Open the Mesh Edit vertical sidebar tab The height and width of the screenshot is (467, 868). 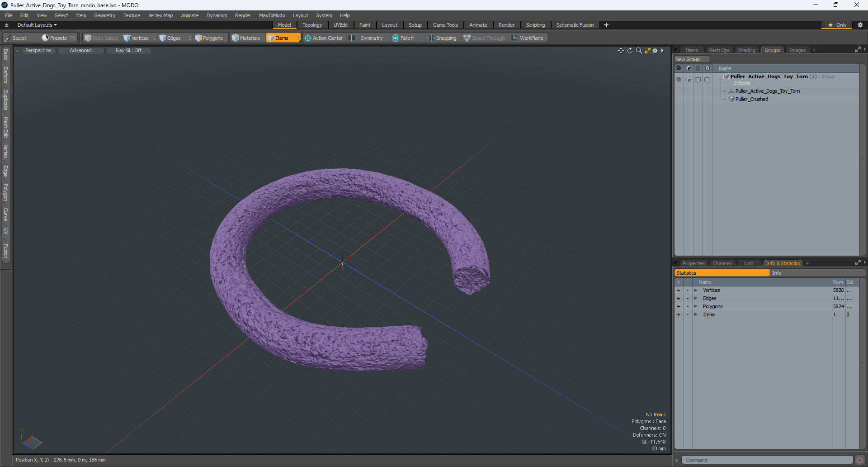[6, 127]
